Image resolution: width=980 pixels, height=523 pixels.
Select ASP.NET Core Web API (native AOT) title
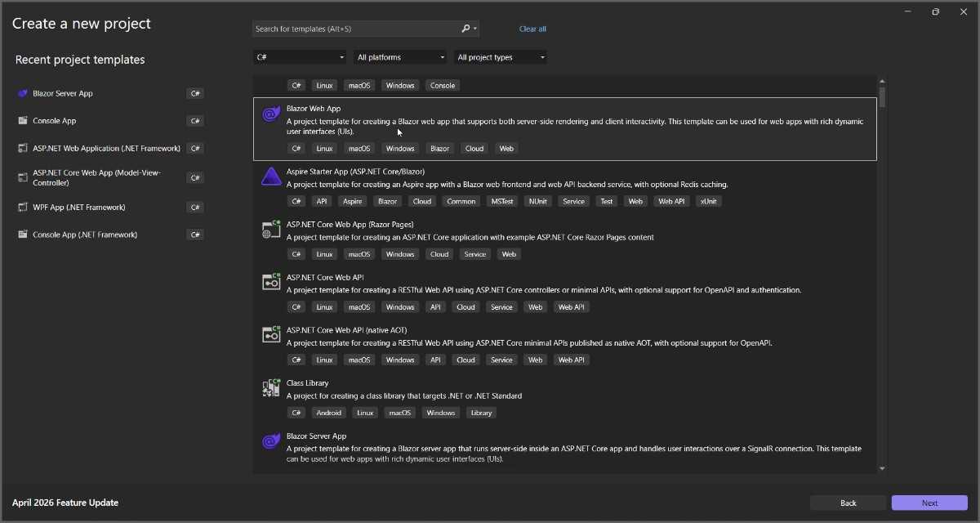[x=346, y=330]
